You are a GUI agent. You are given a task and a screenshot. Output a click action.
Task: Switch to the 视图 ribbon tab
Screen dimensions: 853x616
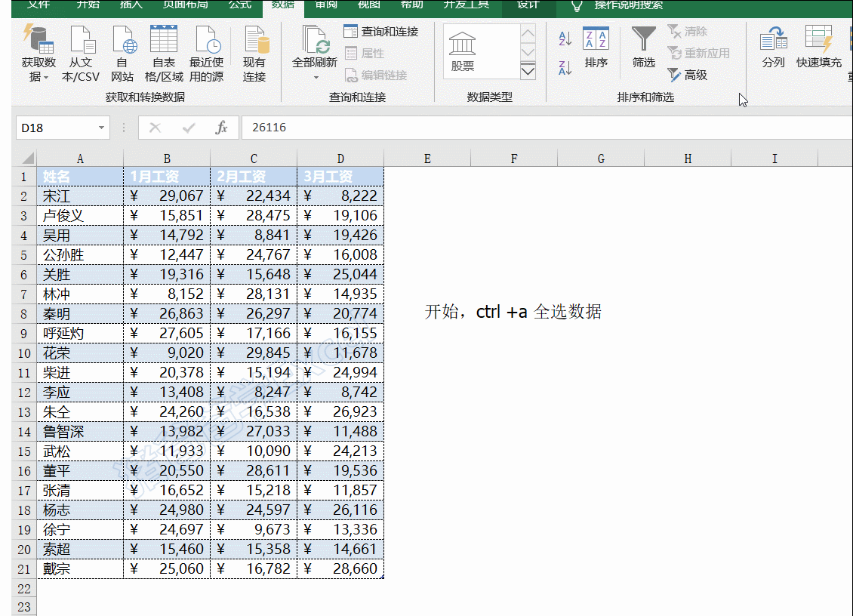[x=368, y=5]
